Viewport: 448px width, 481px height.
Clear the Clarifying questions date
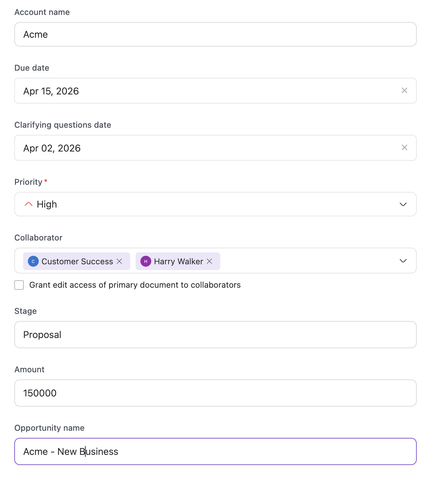click(x=404, y=147)
